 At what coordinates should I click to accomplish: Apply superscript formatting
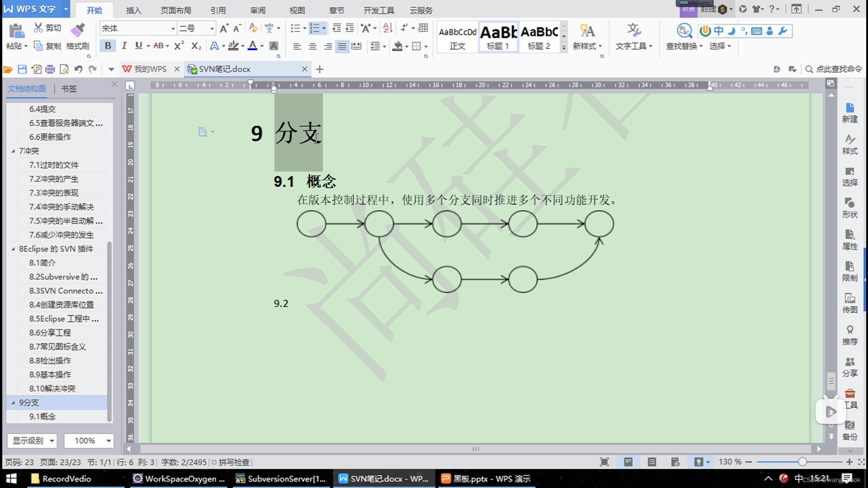click(179, 46)
